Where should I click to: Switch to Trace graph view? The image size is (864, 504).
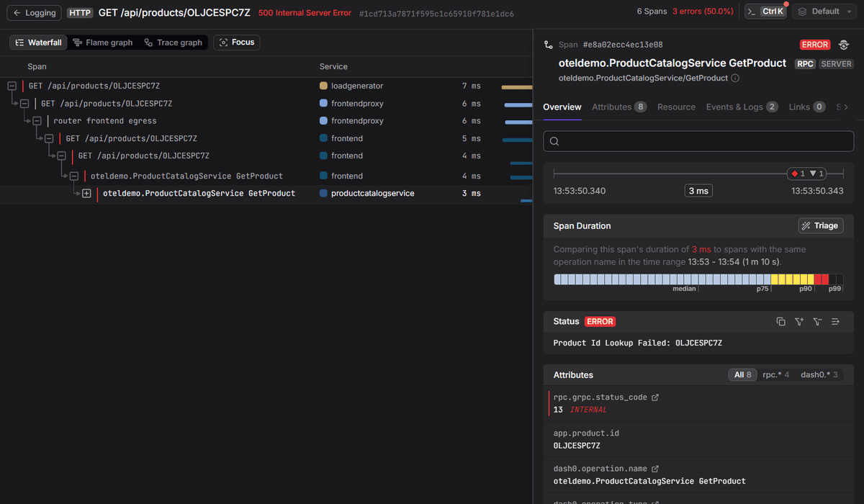tap(173, 42)
